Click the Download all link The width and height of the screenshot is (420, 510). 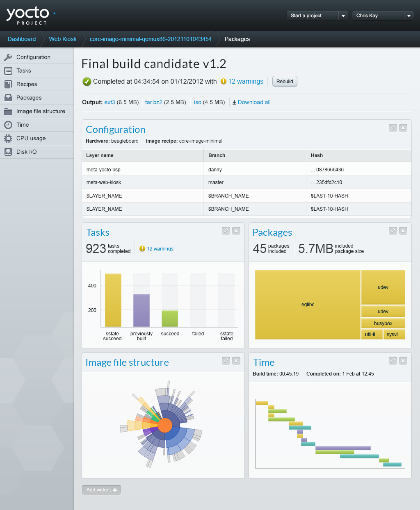pos(254,102)
